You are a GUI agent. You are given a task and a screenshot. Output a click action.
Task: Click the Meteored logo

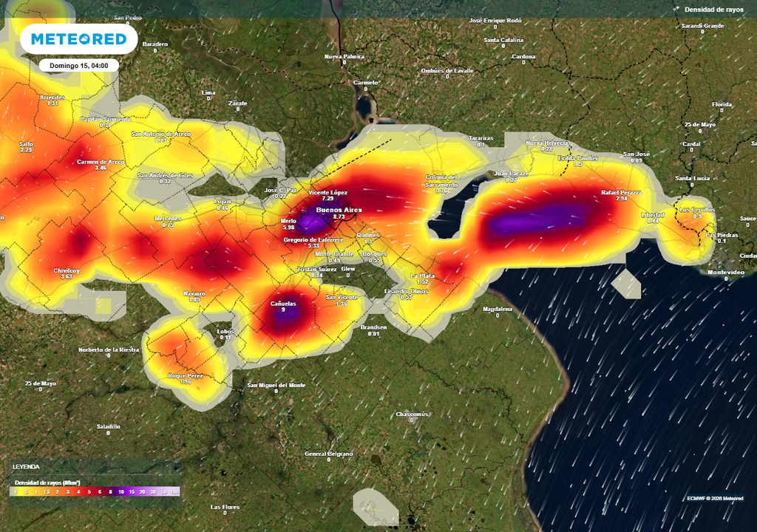pyautogui.click(x=78, y=39)
